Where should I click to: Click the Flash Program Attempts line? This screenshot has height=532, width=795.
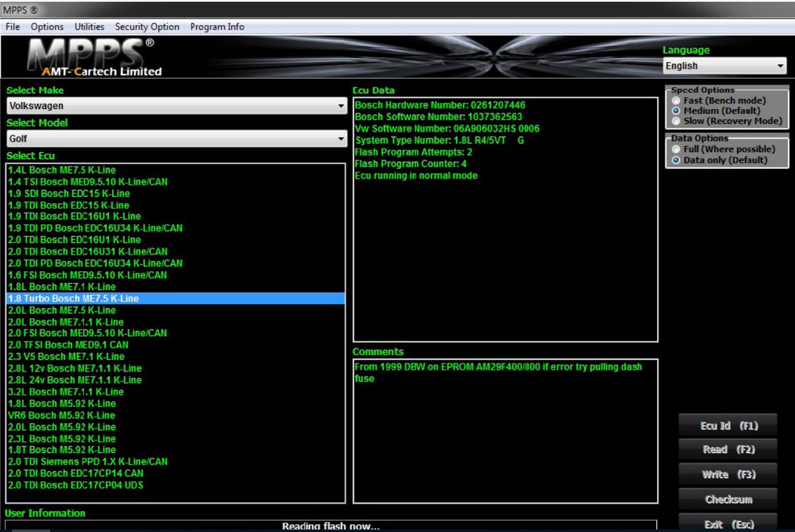413,152
